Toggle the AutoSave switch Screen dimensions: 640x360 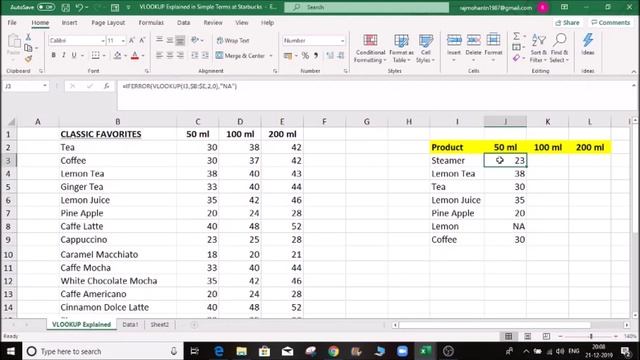pos(46,7)
